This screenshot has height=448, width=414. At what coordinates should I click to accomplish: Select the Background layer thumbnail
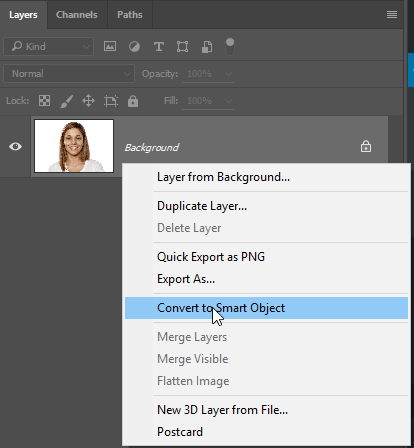click(x=74, y=146)
